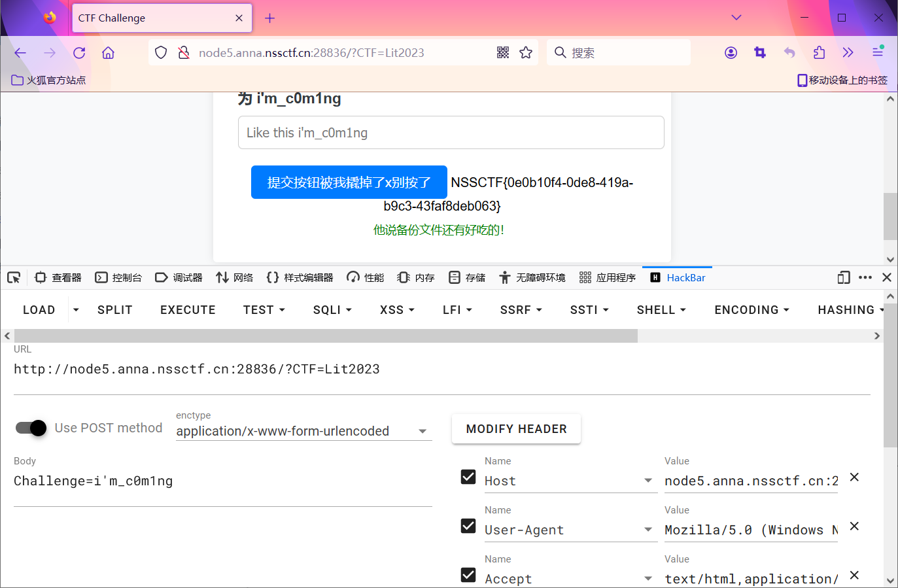
Task: Uncheck the User-Agent header checkbox
Action: [x=468, y=526]
